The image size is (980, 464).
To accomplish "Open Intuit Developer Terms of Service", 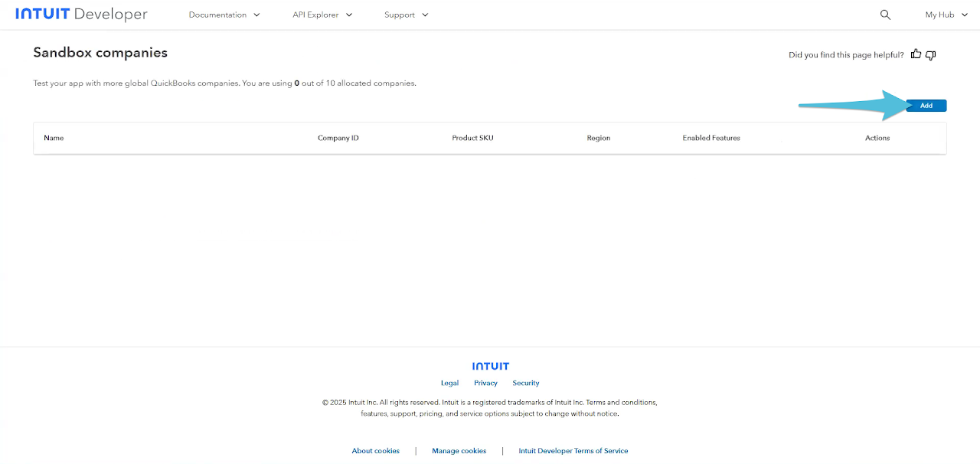I will click(x=573, y=451).
